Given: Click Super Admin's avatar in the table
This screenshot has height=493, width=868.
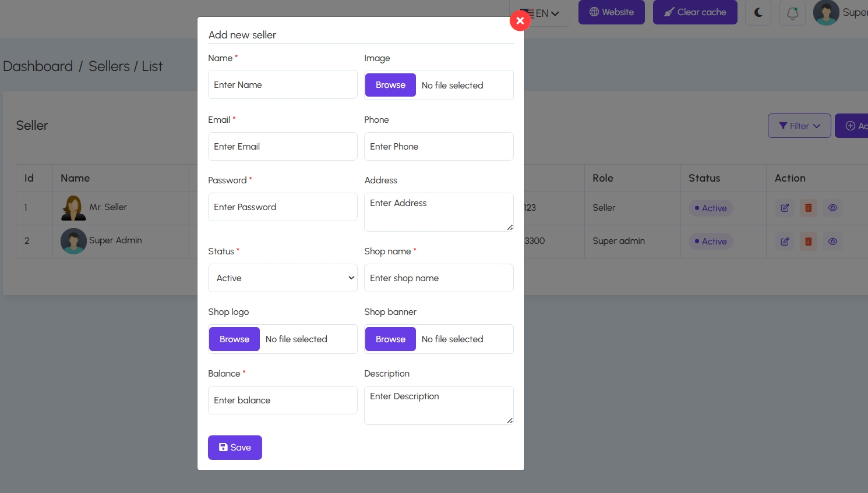Looking at the screenshot, I should point(73,241).
